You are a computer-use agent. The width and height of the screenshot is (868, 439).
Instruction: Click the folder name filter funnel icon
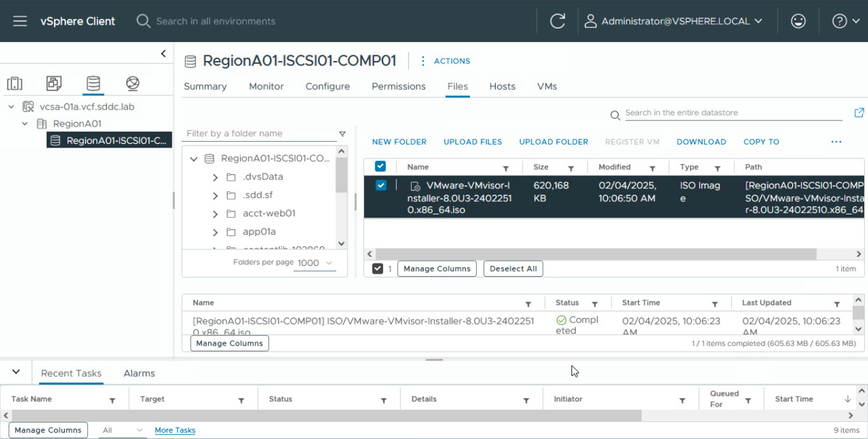[x=342, y=134]
